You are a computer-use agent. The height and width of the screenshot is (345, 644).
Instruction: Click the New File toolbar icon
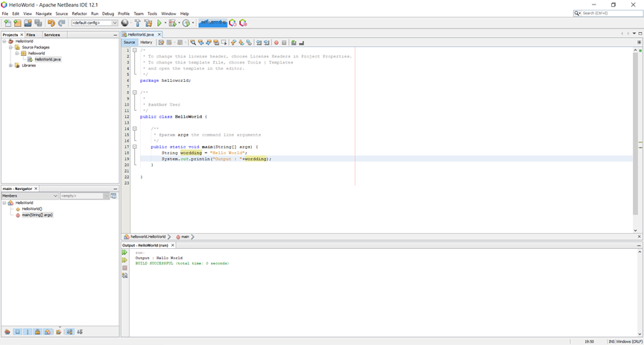click(7, 23)
